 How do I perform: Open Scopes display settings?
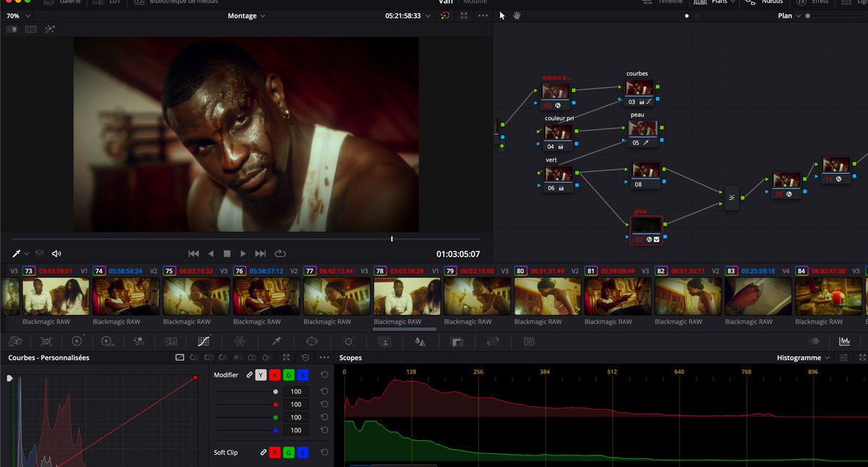tap(843, 358)
